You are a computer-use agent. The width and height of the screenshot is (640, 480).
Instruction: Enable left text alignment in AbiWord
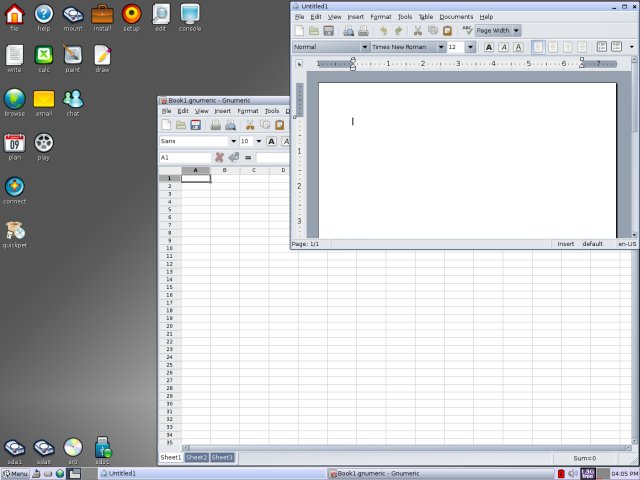(x=540, y=47)
